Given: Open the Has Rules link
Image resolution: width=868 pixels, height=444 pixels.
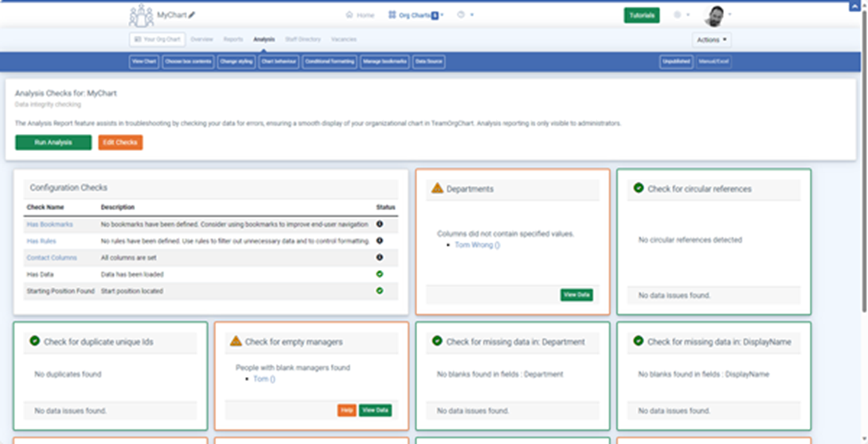Looking at the screenshot, I should pos(42,241).
